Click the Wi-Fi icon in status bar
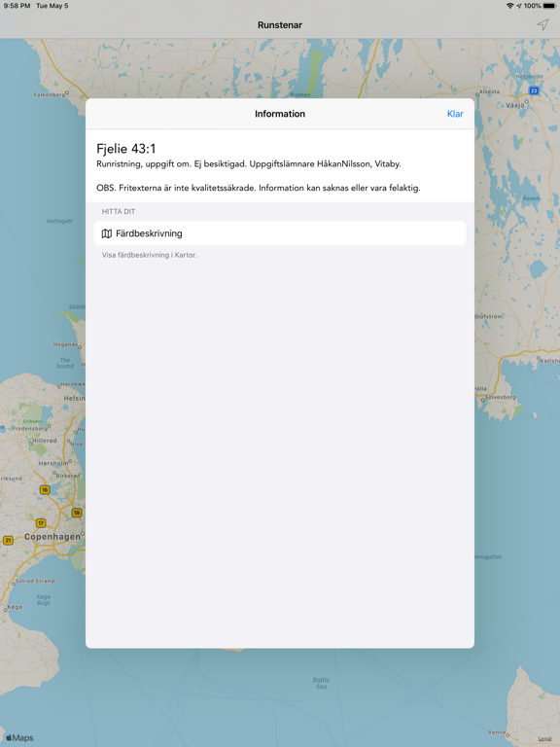The width and height of the screenshot is (560, 747). coord(510,6)
